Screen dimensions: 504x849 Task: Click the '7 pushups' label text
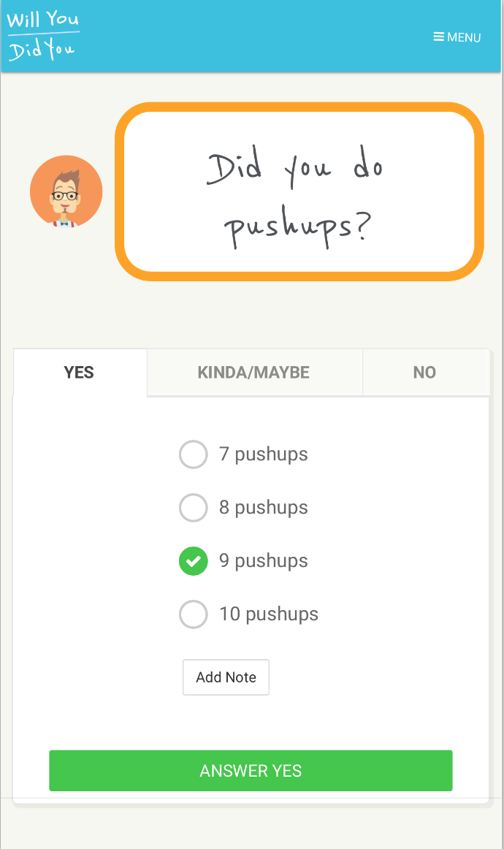coord(264,454)
